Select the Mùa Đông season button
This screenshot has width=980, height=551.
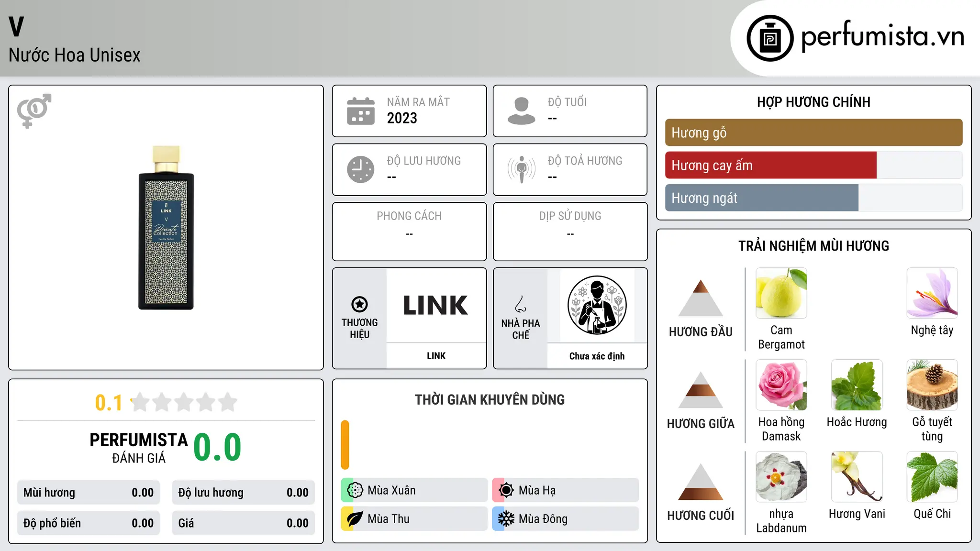pos(565,519)
